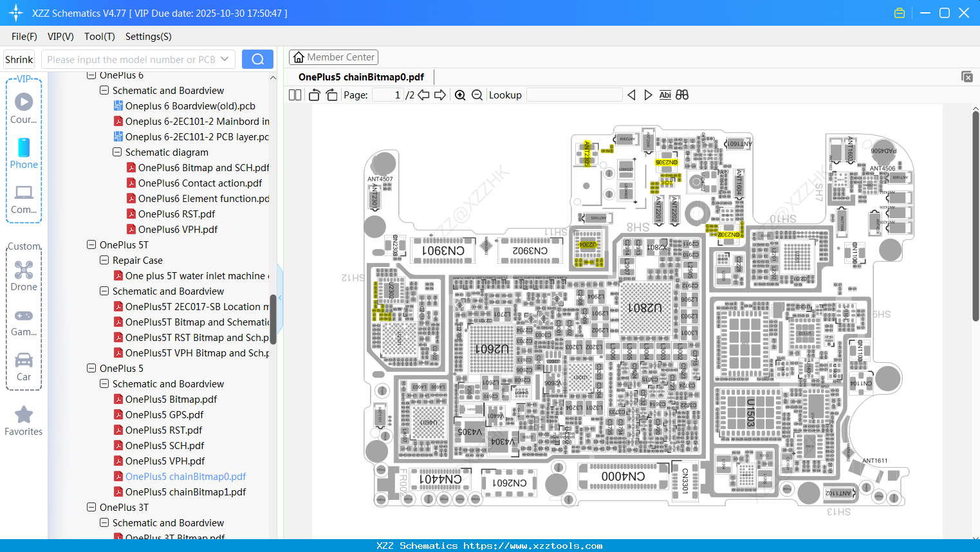Click the magnifier search button
This screenshot has width=980, height=552.
(x=257, y=59)
